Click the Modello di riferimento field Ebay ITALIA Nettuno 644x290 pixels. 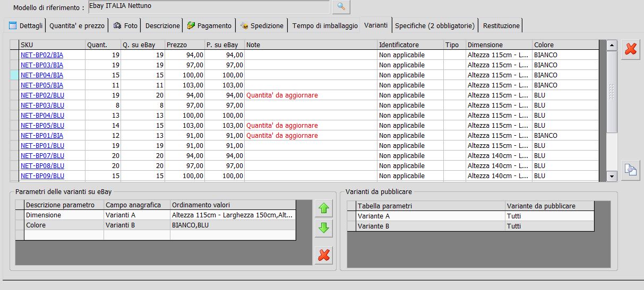coord(209,6)
